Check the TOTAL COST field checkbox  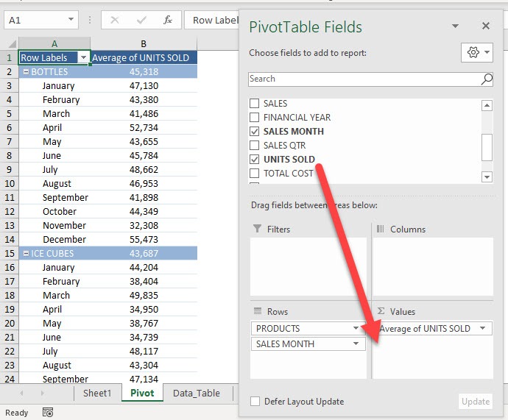click(x=254, y=173)
